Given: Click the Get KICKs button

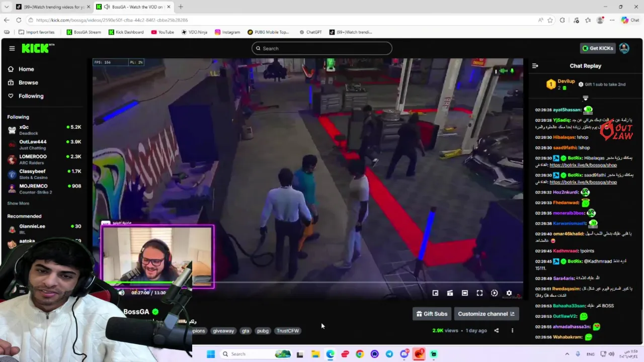Looking at the screenshot, I should pyautogui.click(x=598, y=48).
